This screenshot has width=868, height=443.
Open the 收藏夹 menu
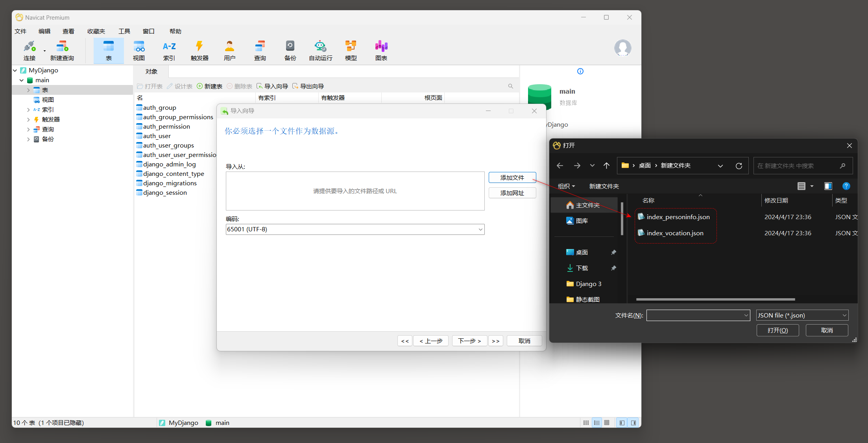[96, 31]
